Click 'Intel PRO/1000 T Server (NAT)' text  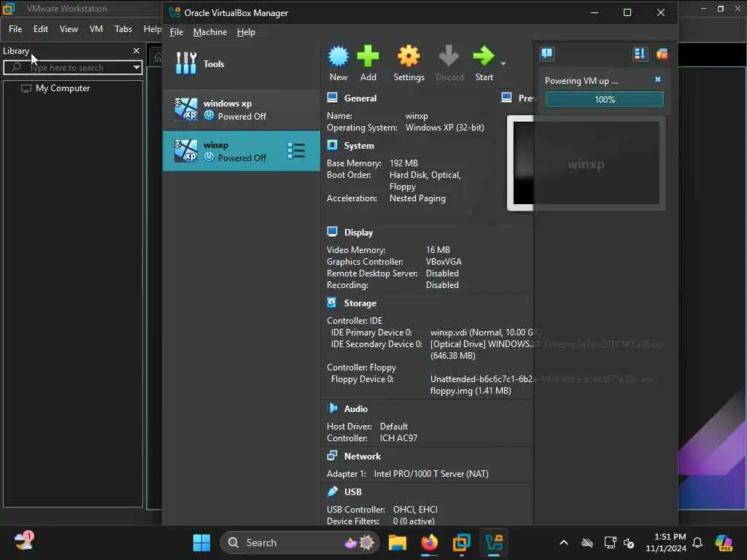[431, 474]
